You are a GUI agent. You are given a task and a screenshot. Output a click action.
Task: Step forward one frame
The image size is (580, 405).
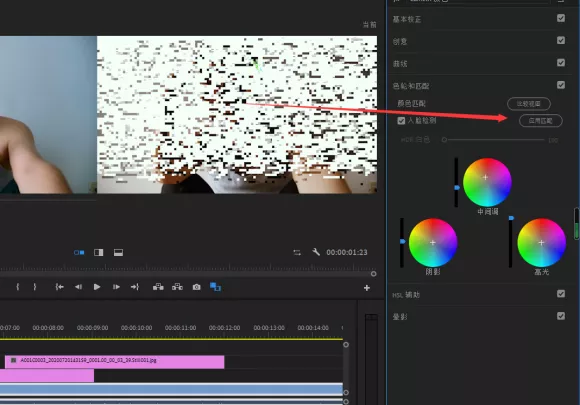pyautogui.click(x=116, y=287)
